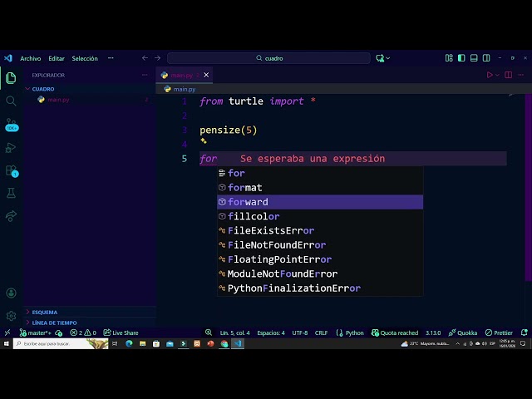Click the code action sparkle under pensize
This screenshot has width=532, height=399.
pos(204,140)
